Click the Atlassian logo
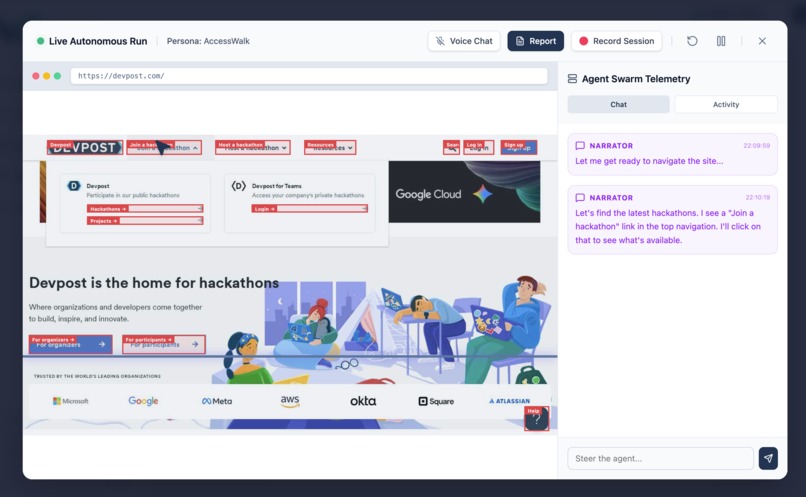The width and height of the screenshot is (806, 497). [509, 401]
